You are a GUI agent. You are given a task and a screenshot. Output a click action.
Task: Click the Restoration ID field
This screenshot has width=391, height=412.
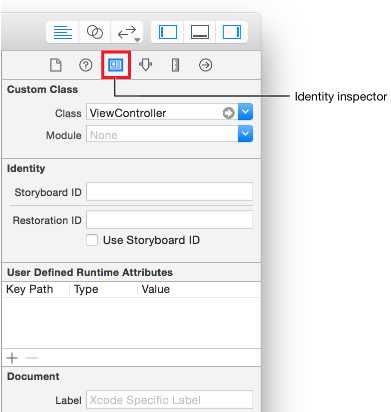[169, 219]
